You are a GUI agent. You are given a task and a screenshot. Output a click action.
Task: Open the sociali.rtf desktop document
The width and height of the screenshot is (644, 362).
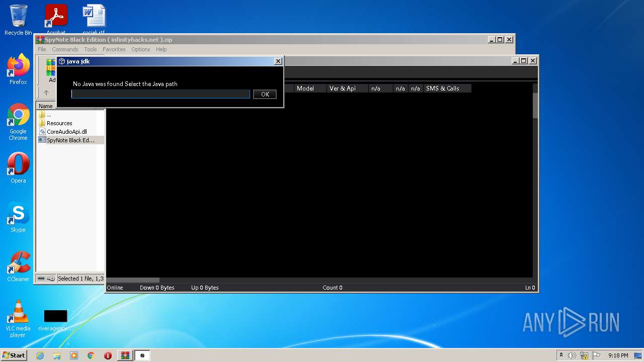coord(94,19)
